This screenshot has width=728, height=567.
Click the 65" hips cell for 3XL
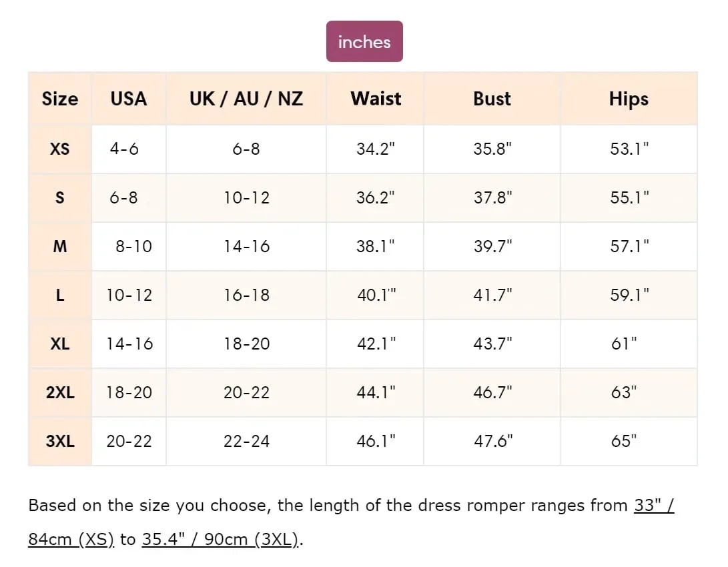coord(624,441)
